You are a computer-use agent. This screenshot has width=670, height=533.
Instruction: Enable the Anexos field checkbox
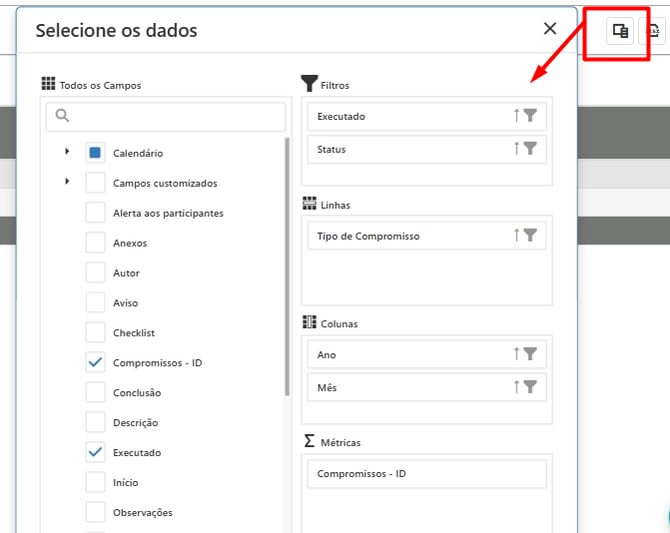coord(95,243)
